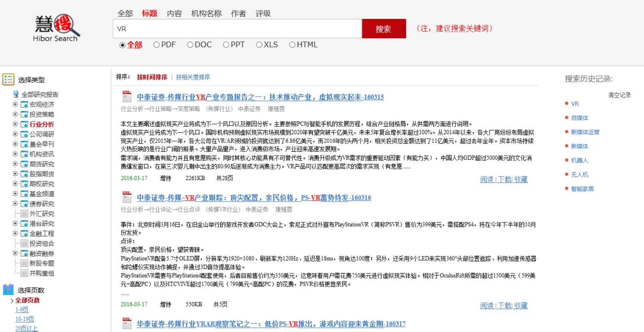Expand the 融资融券 tree node
Screen dimensions: 644x332
coord(15,253)
